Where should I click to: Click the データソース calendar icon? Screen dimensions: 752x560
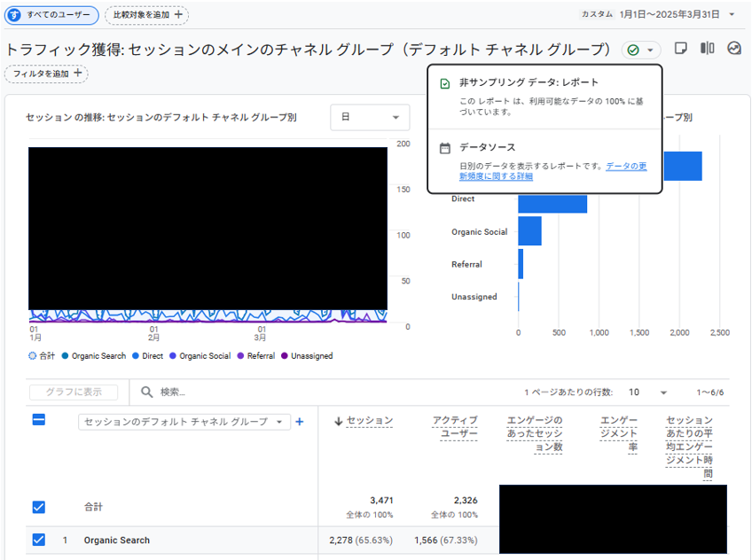click(x=445, y=148)
